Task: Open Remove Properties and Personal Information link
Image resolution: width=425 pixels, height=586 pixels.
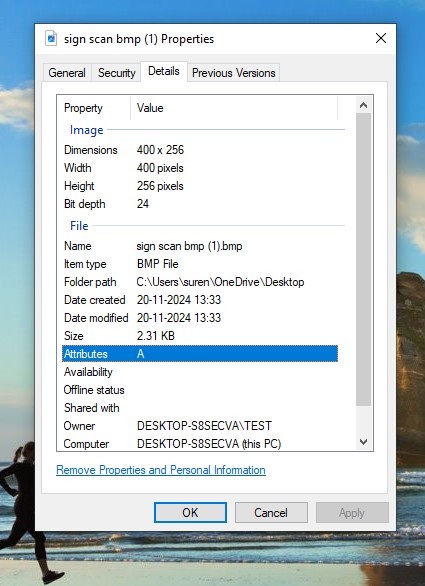Action: [161, 470]
